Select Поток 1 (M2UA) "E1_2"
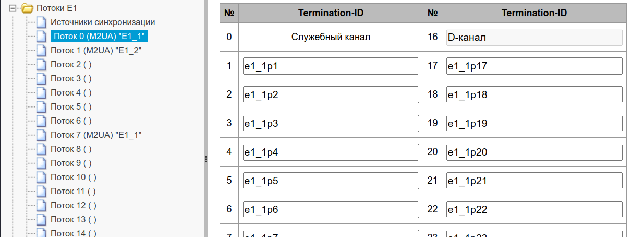 tap(96, 51)
